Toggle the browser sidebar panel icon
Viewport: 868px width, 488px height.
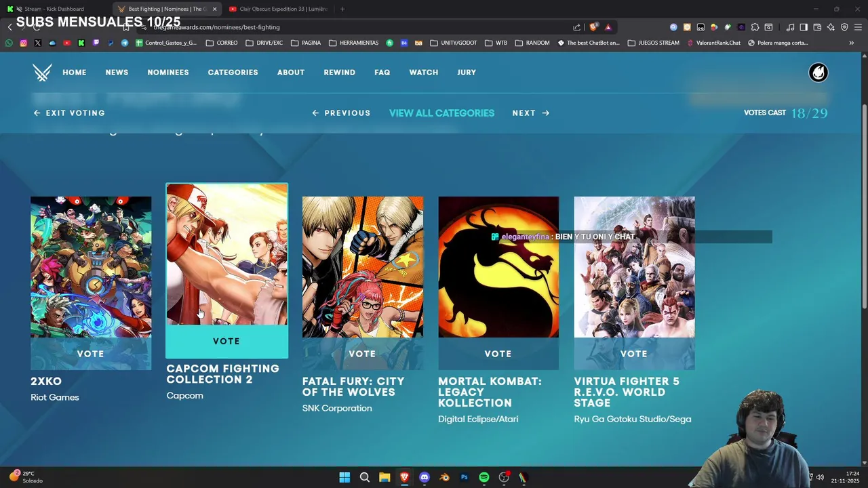click(804, 27)
